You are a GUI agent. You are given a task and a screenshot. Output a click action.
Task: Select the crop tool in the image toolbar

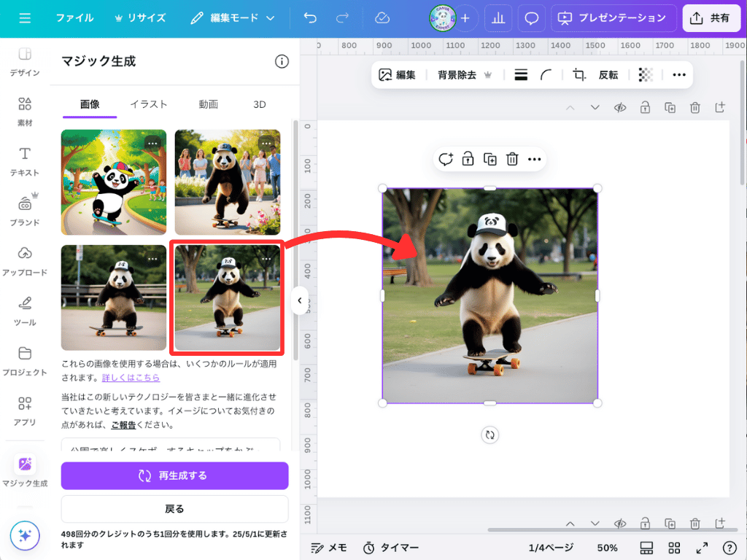coord(581,74)
